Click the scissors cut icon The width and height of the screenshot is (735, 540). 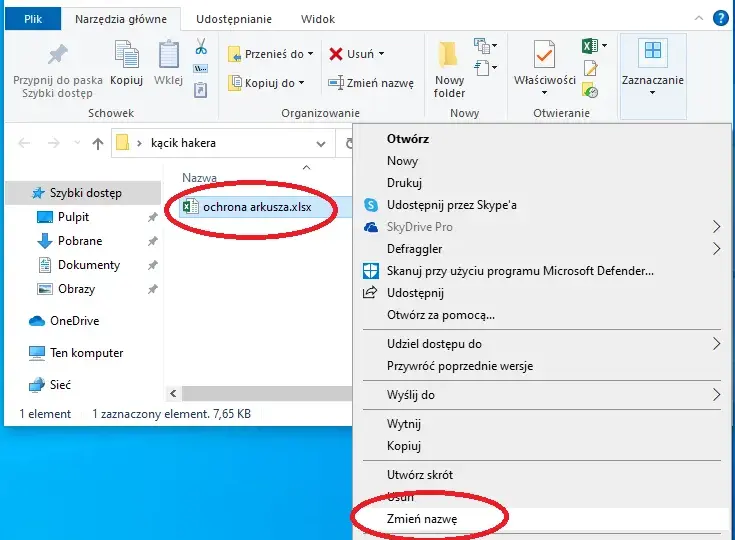201,46
